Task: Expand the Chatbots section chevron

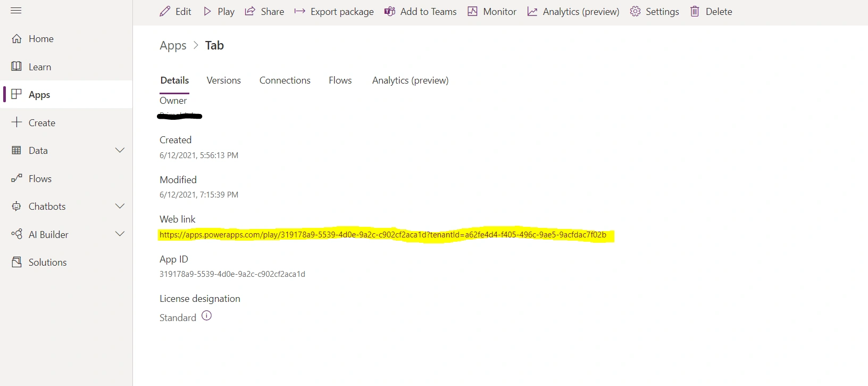Action: 120,206
